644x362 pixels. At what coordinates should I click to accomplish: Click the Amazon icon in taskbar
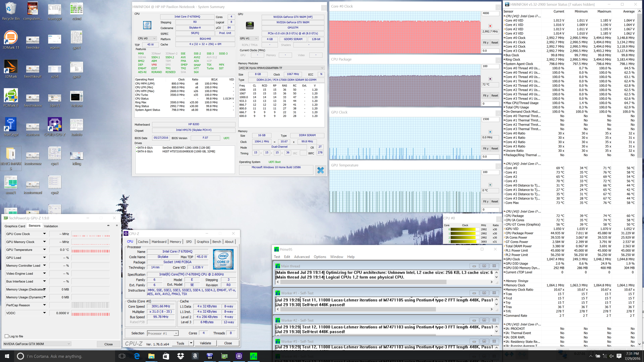tap(195, 356)
